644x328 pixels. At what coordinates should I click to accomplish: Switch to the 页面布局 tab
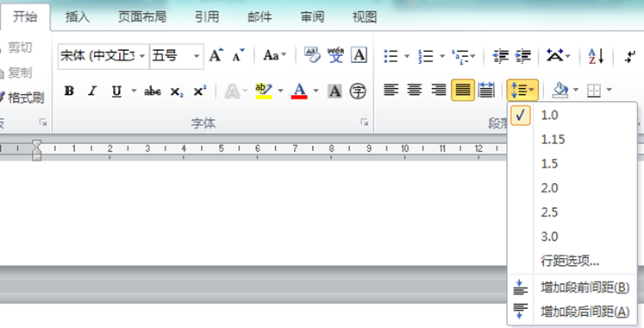pos(142,17)
